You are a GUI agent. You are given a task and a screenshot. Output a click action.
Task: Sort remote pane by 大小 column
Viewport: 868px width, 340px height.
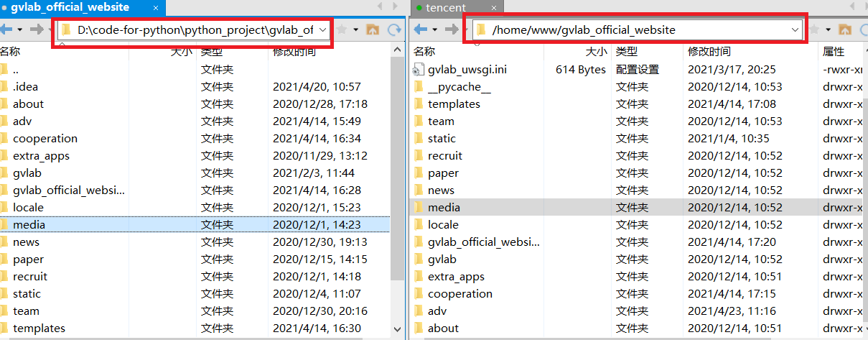pos(596,51)
